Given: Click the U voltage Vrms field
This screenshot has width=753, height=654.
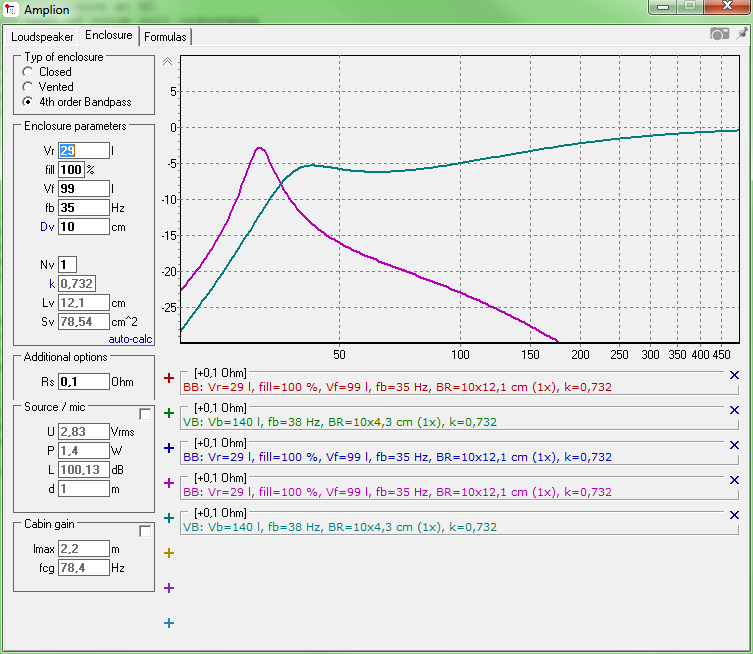Looking at the screenshot, I should (x=84, y=432).
